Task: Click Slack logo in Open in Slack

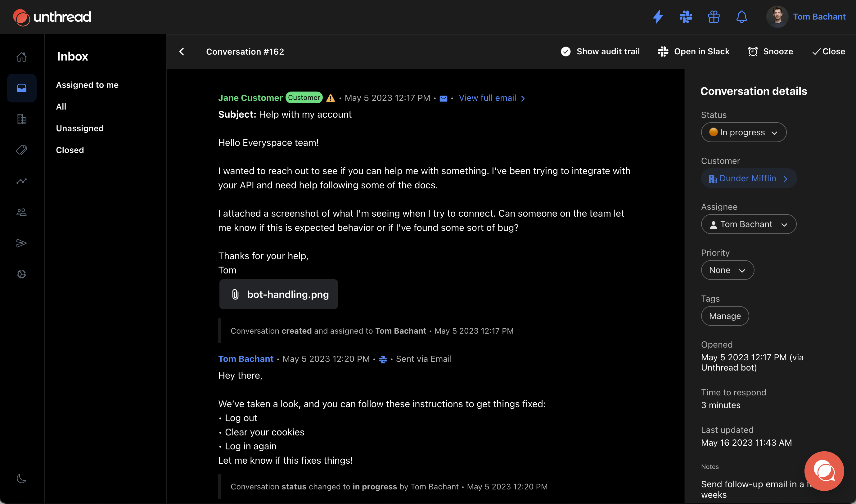Action: tap(663, 52)
